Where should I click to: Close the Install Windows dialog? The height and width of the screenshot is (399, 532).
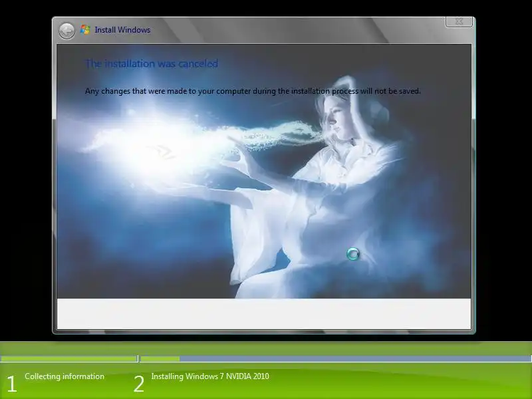[459, 21]
